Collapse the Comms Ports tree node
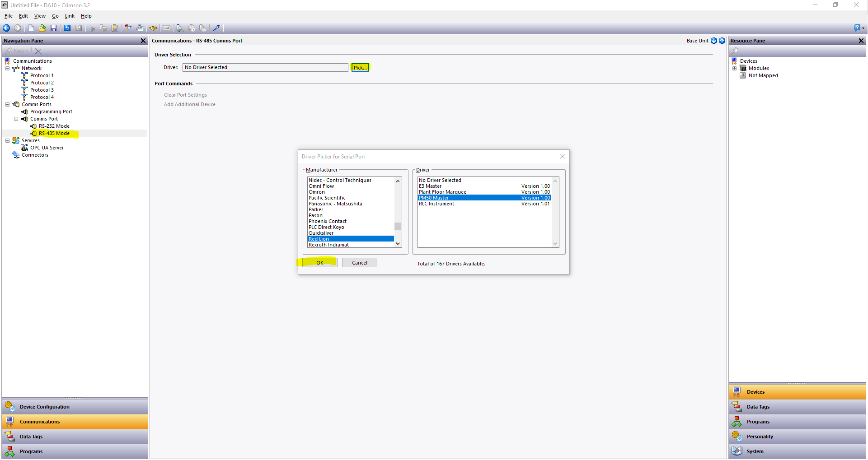The width and height of the screenshot is (868, 460). pyautogui.click(x=7, y=104)
